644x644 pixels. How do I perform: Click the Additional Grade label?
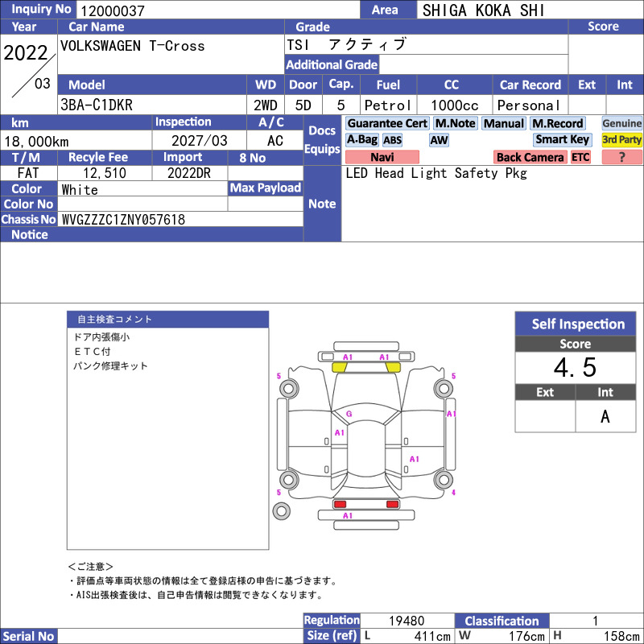click(332, 64)
